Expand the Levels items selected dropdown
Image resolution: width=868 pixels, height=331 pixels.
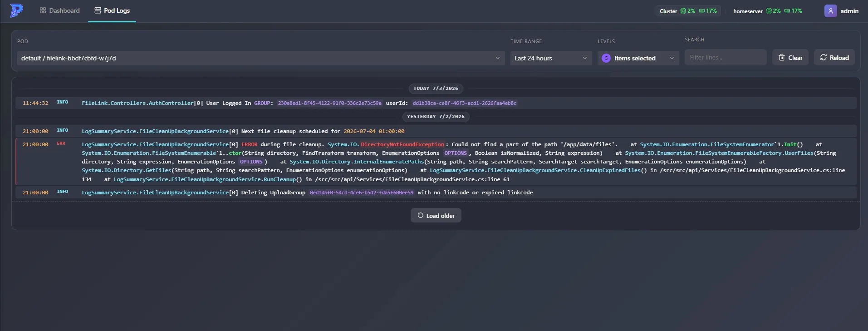(x=638, y=58)
